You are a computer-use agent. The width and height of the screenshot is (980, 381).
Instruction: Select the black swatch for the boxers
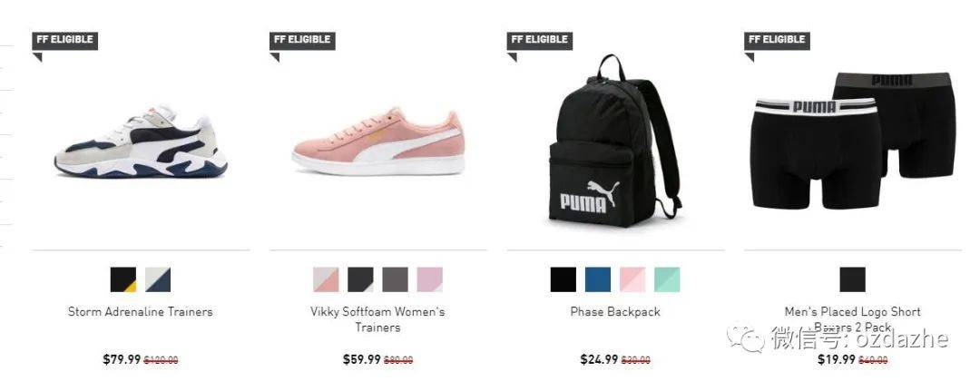(x=852, y=279)
